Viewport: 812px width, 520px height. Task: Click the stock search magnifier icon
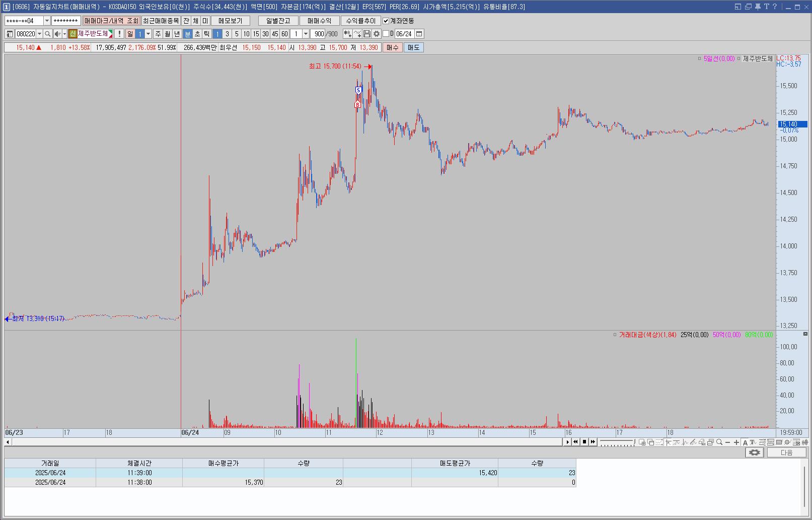[48, 34]
